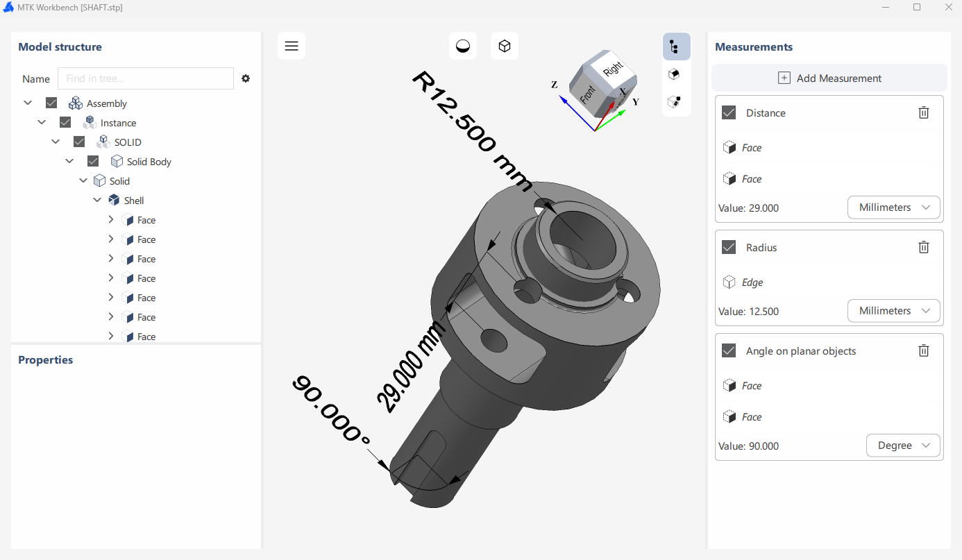This screenshot has height=560, width=962.
Task: Uncheck the Radius measurement checkbox
Action: [x=729, y=248]
